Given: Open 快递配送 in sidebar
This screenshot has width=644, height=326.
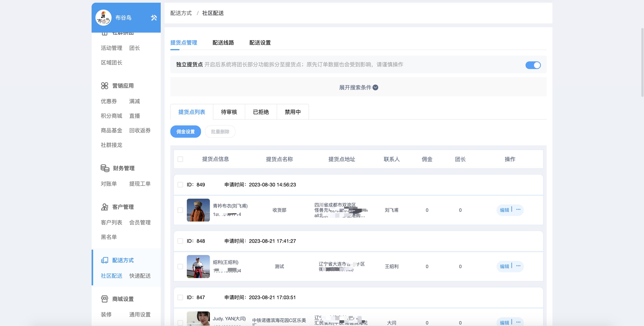Looking at the screenshot, I should pos(140,276).
